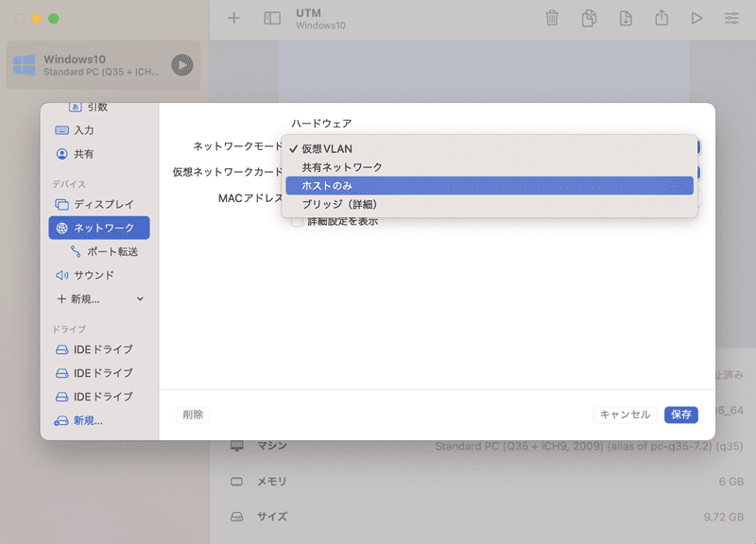The image size is (756, 544).
Task: Select Windows10 virtual machine in the list
Action: [x=103, y=65]
